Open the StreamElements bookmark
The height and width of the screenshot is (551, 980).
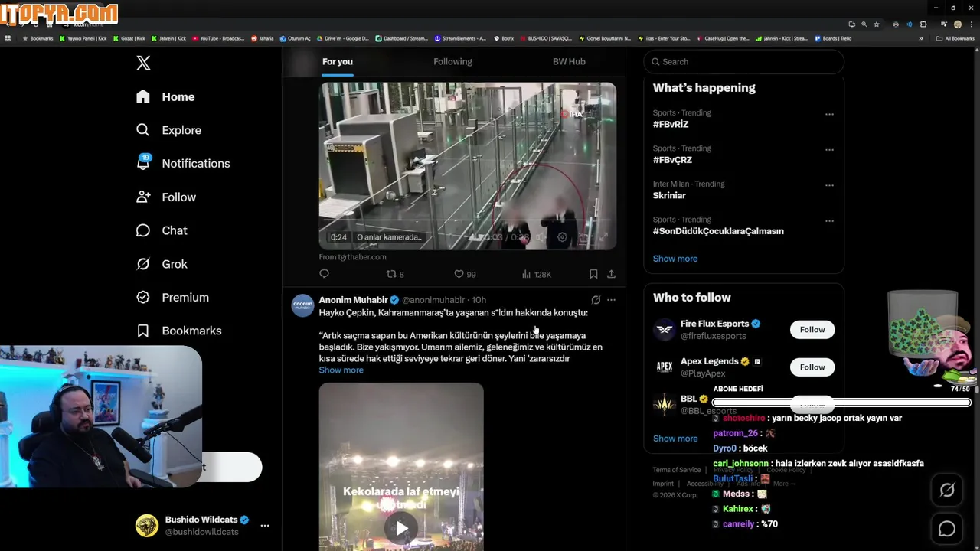460,38
